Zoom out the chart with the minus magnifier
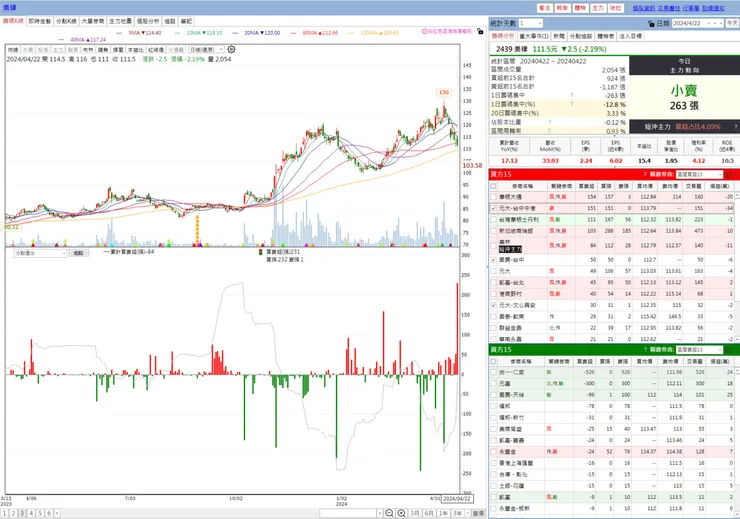Viewport: 740px width, 519px height. (389, 513)
